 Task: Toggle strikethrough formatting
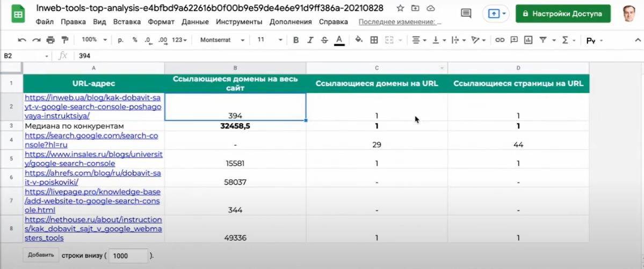click(324, 40)
